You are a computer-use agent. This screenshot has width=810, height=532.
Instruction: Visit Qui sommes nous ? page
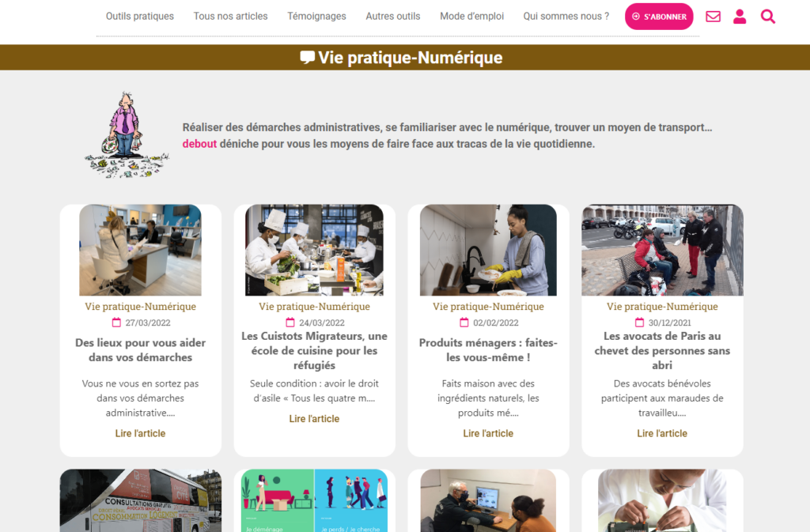[566, 16]
